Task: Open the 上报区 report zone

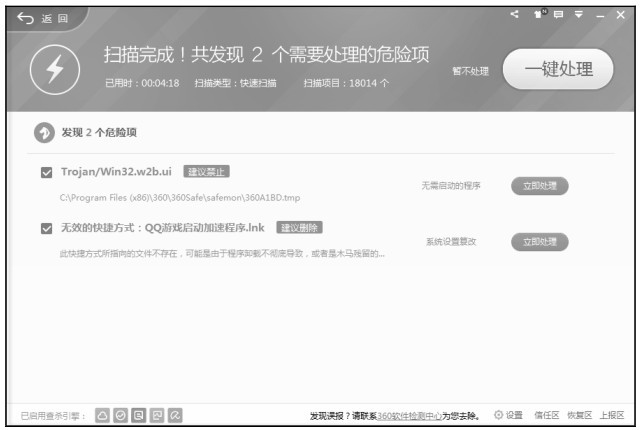Action: (612, 415)
